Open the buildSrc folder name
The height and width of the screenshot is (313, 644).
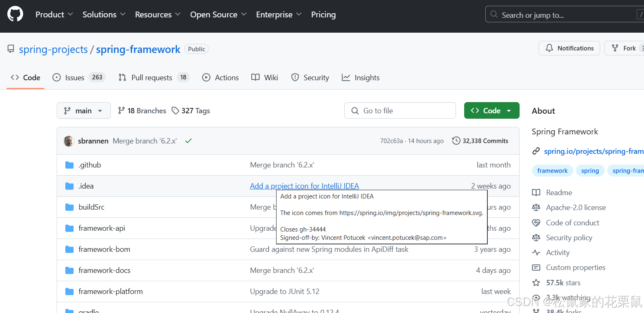91,207
